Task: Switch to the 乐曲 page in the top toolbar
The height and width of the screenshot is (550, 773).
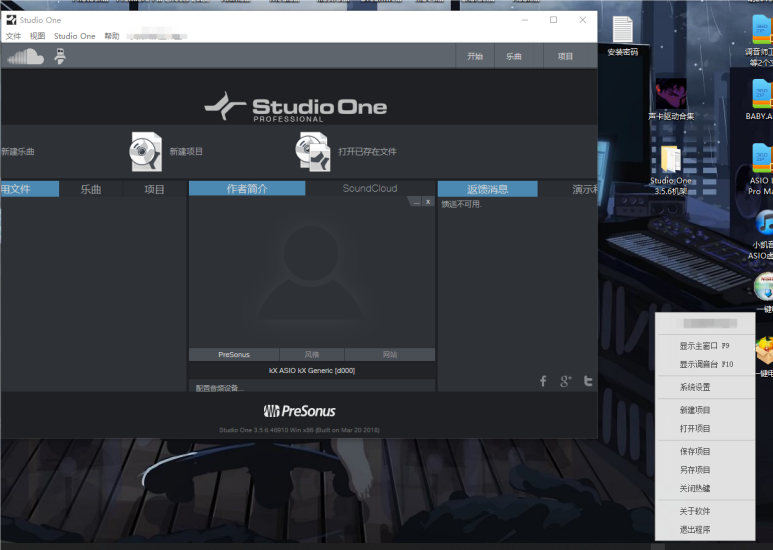Action: click(x=514, y=56)
